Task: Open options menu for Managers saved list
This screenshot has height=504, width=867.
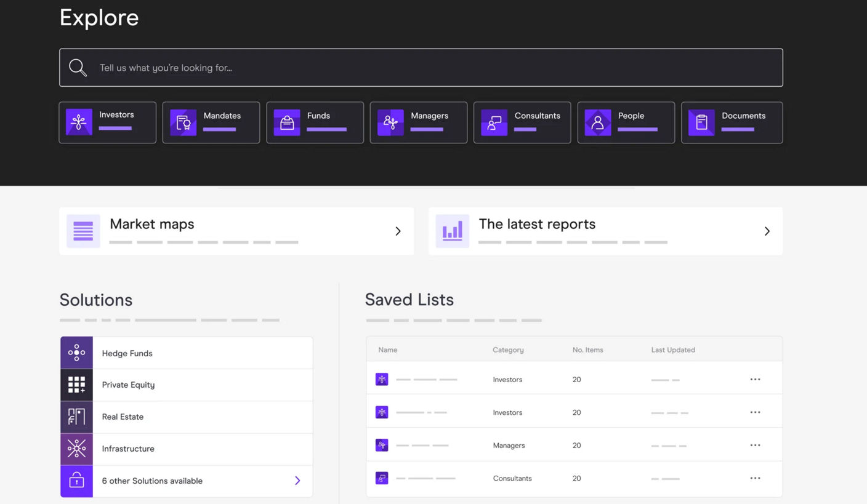Action: click(756, 445)
